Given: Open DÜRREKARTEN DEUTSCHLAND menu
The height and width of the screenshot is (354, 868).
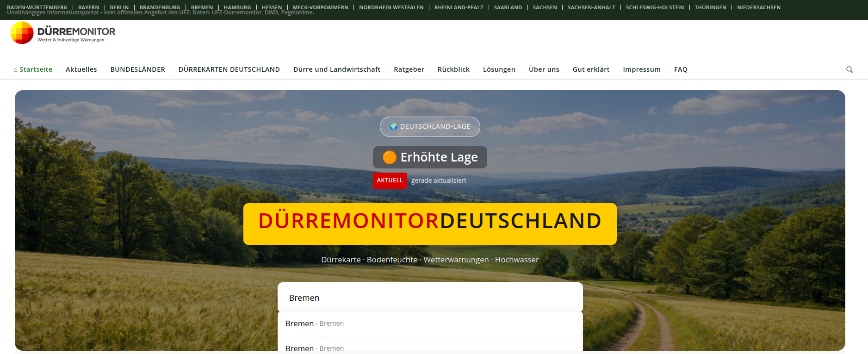Looking at the screenshot, I should tap(229, 69).
